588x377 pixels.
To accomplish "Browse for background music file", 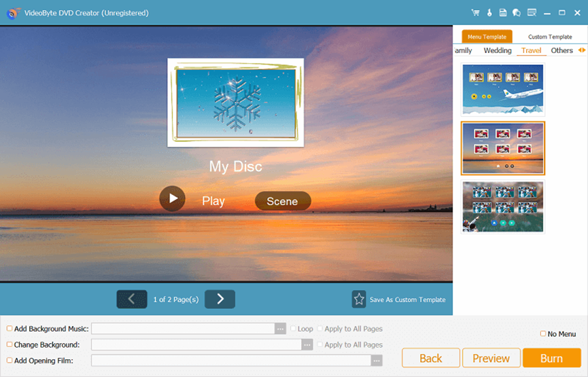I will click(280, 329).
